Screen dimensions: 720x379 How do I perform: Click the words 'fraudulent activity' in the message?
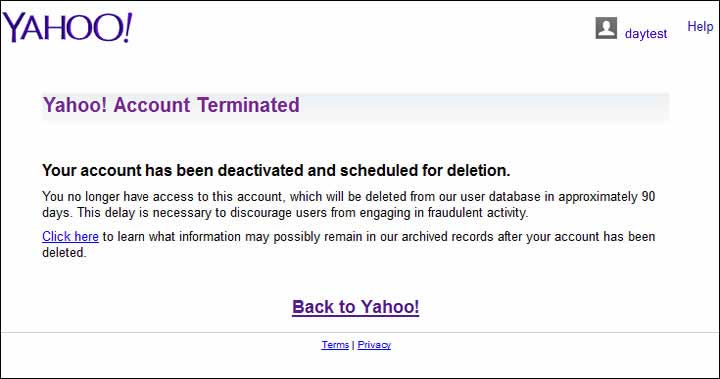[478, 213]
